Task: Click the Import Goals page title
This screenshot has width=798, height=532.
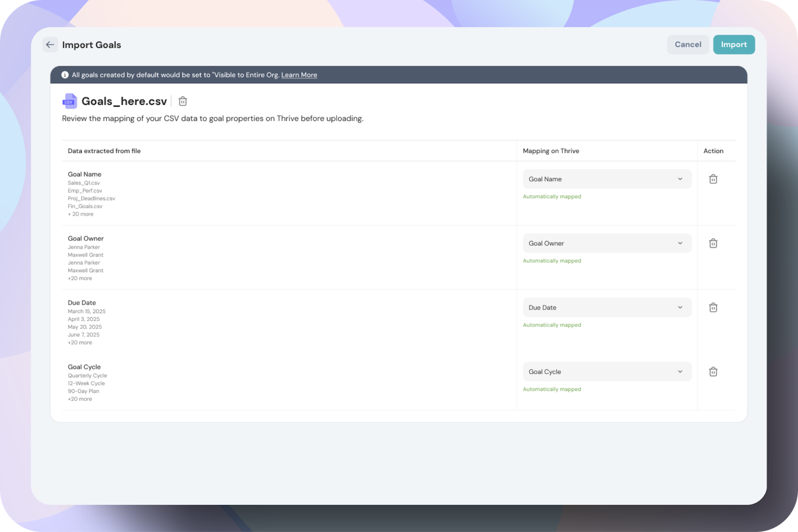Action: [92, 45]
